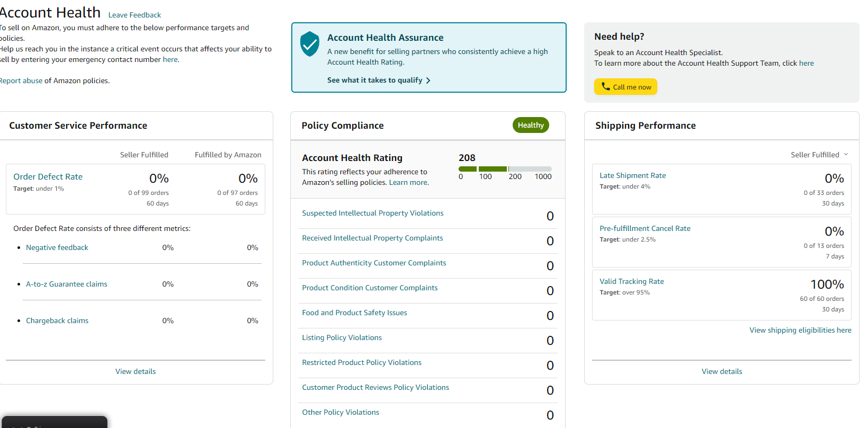The image size is (868, 428).
Task: Click the account health score 208
Action: point(467,158)
